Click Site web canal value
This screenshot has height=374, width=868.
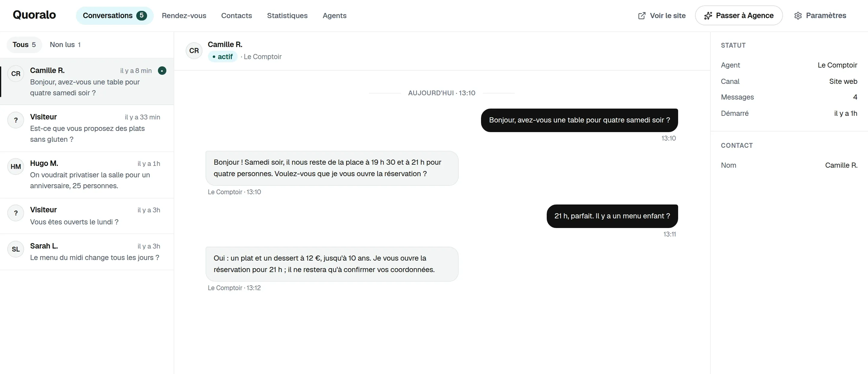[843, 81]
